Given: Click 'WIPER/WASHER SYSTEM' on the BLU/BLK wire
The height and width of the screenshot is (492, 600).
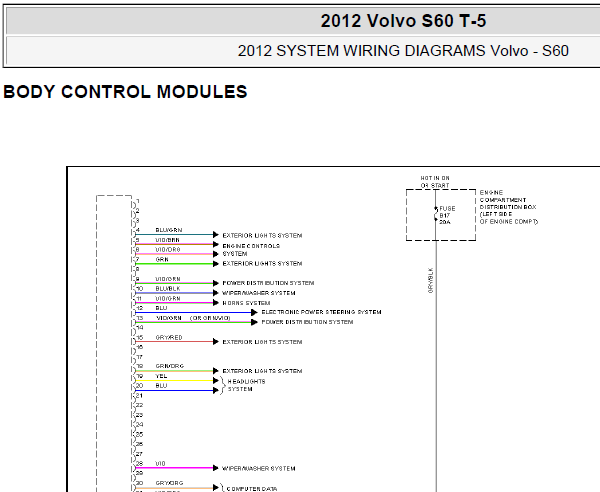Looking at the screenshot, I should (x=259, y=293).
